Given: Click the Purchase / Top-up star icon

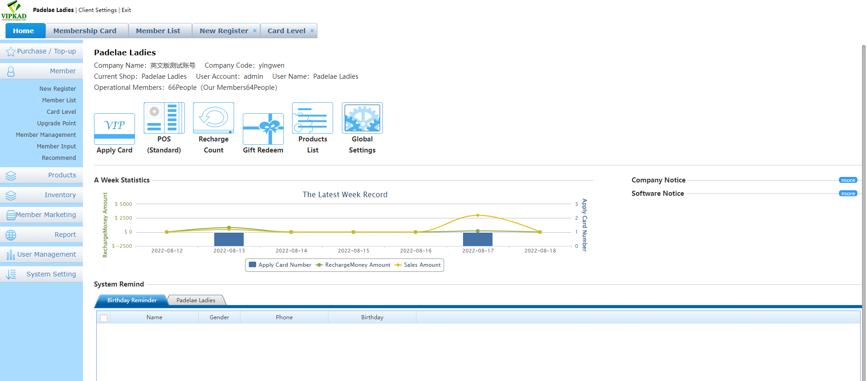Looking at the screenshot, I should (11, 52).
